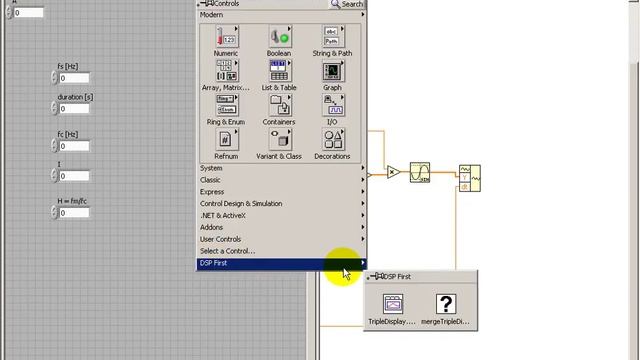Image resolution: width=640 pixels, height=360 pixels.
Task: Choose Select a Control... entry
Action: [281, 251]
